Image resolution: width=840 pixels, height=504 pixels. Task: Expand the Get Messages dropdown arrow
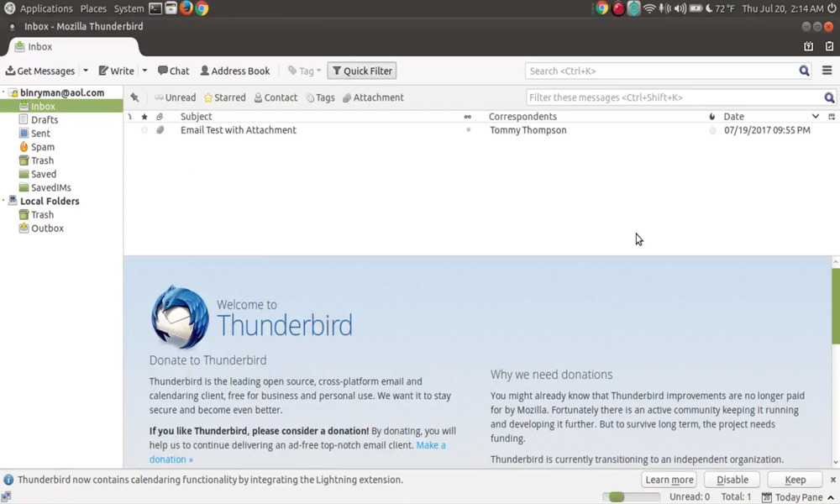tap(86, 71)
